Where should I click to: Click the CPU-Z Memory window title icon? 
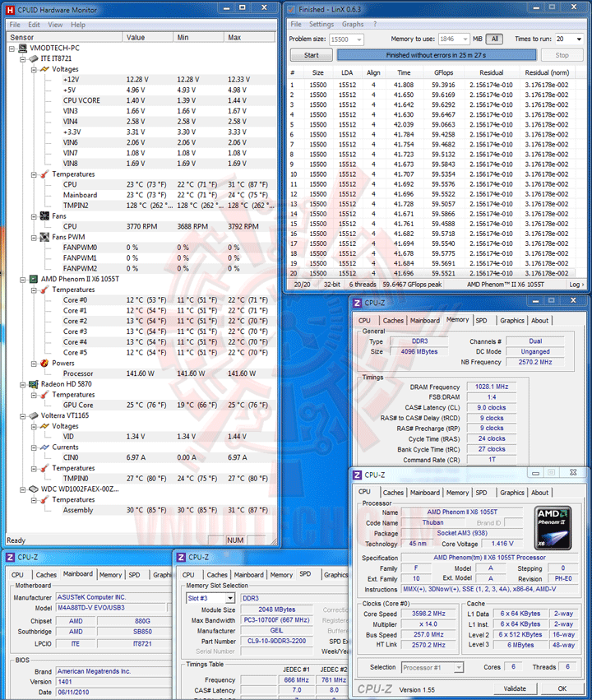coord(358,303)
